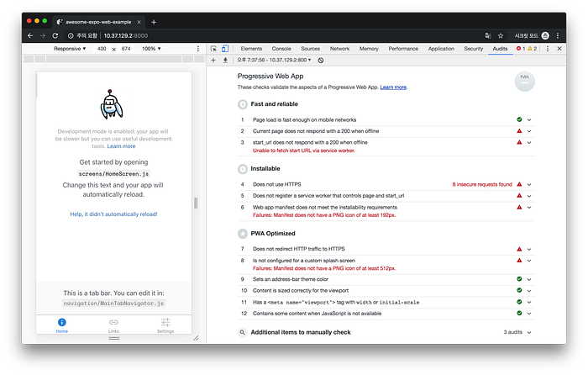This screenshot has height=375, width=588.
Task: Open the audit report selector dropdown
Action: 274,60
